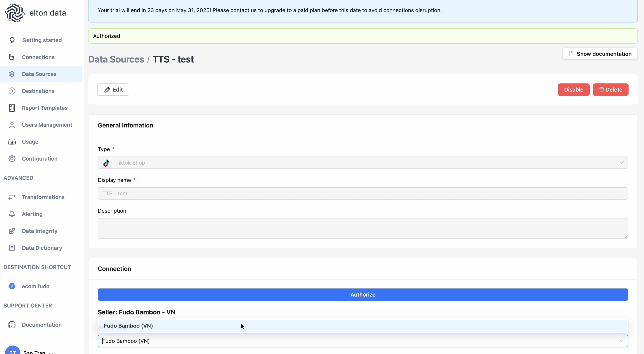Open Documentation in Support Center
The width and height of the screenshot is (644, 354).
pyautogui.click(x=41, y=325)
